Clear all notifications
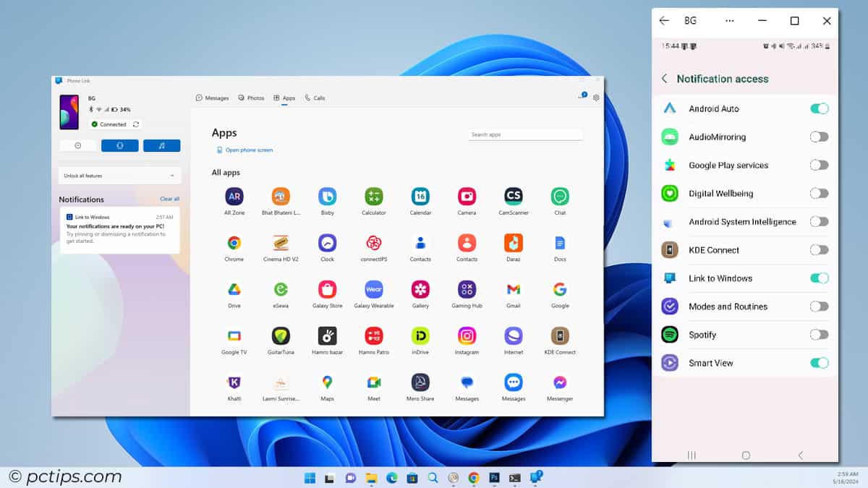The height and width of the screenshot is (488, 868). click(169, 199)
